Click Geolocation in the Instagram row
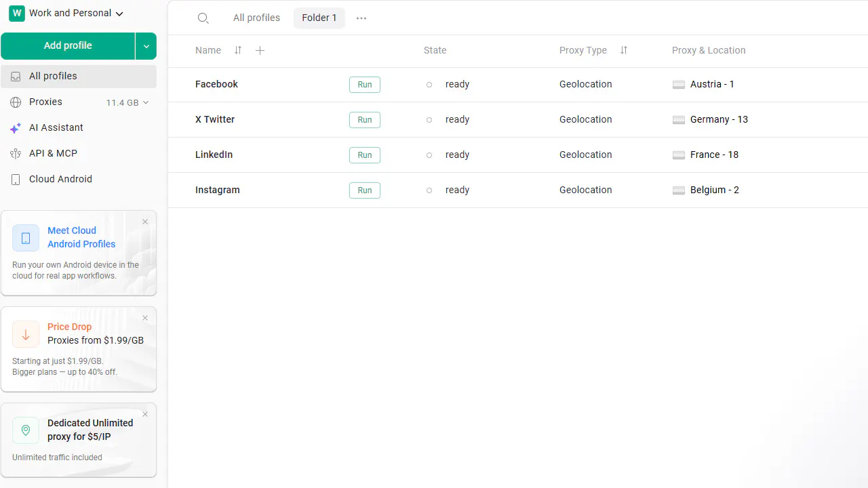 point(586,190)
